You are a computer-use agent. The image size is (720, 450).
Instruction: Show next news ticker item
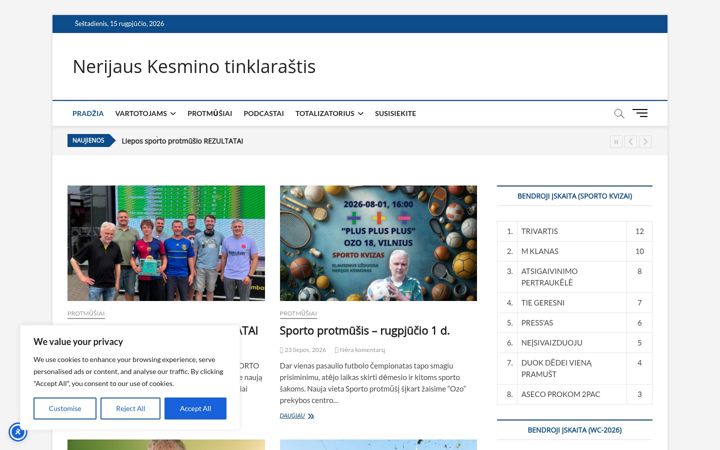645,141
